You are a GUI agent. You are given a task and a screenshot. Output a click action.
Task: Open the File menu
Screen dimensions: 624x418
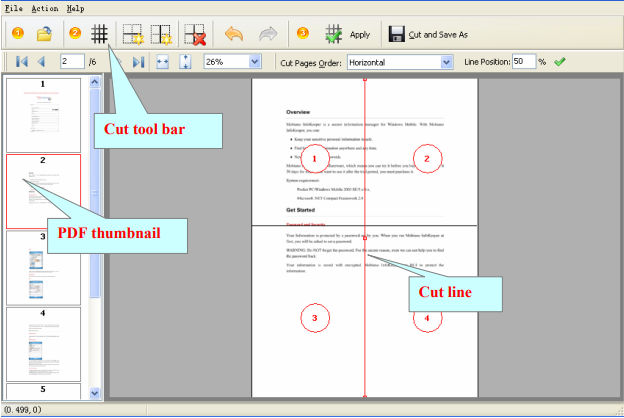click(13, 8)
